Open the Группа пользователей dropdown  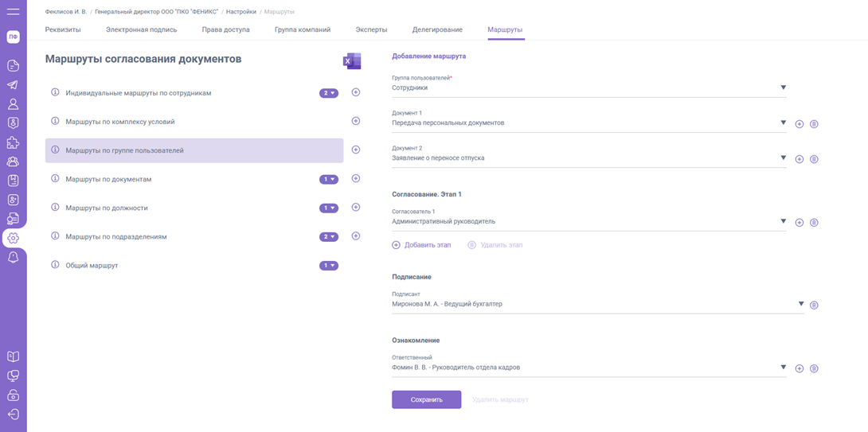[x=783, y=88]
